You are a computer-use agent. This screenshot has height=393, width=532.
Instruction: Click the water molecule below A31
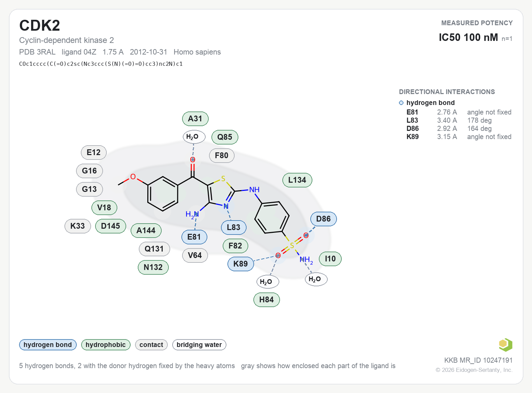(194, 137)
